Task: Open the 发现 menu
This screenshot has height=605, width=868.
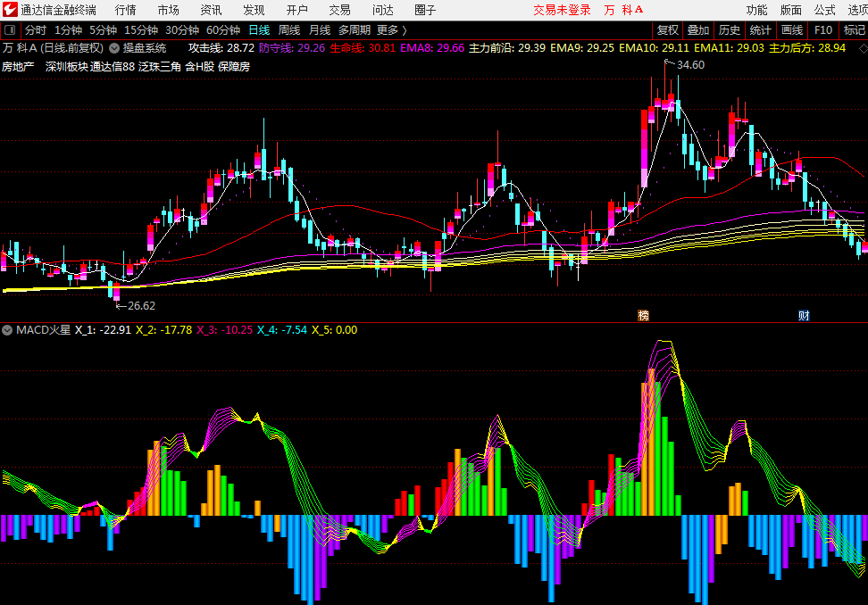Action: pyautogui.click(x=254, y=10)
